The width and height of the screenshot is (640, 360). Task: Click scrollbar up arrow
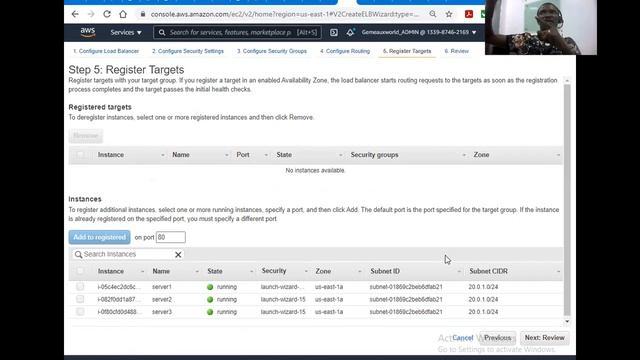coord(567,81)
